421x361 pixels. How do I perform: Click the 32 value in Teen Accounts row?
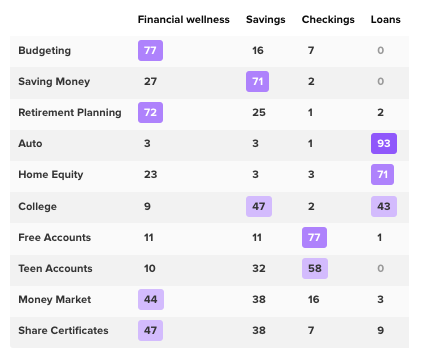pos(259,268)
